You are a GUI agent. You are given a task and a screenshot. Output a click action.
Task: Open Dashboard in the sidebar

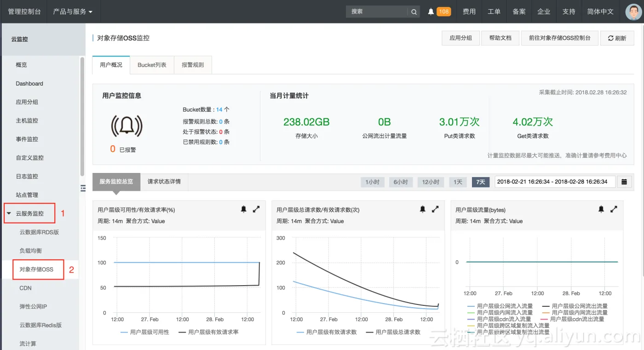(29, 84)
